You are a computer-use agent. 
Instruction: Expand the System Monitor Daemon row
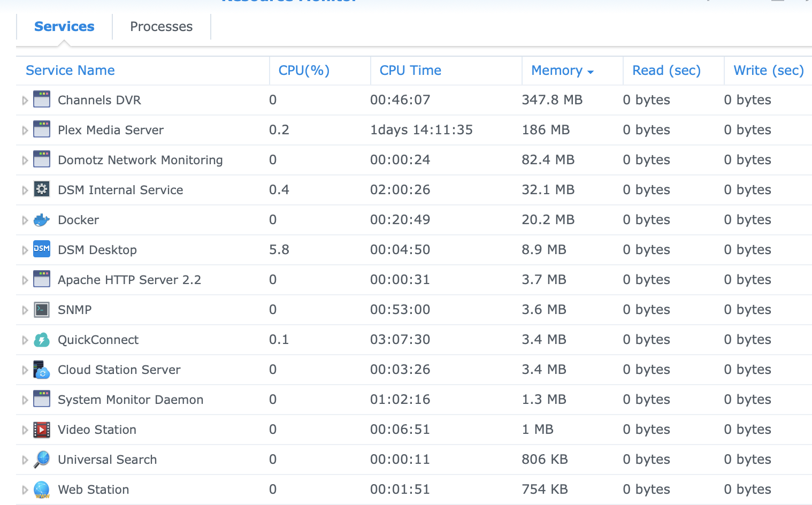[x=25, y=400]
